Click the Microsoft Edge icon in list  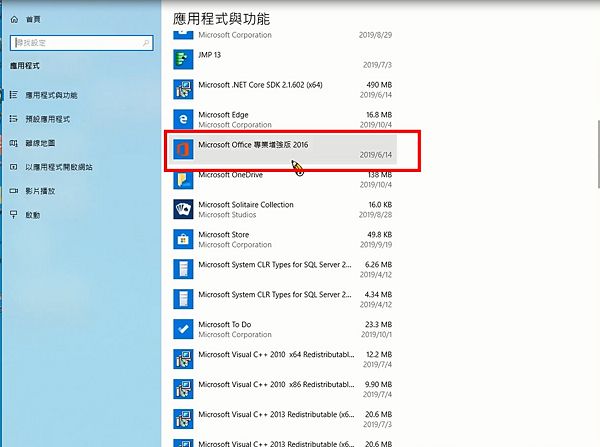click(184, 119)
